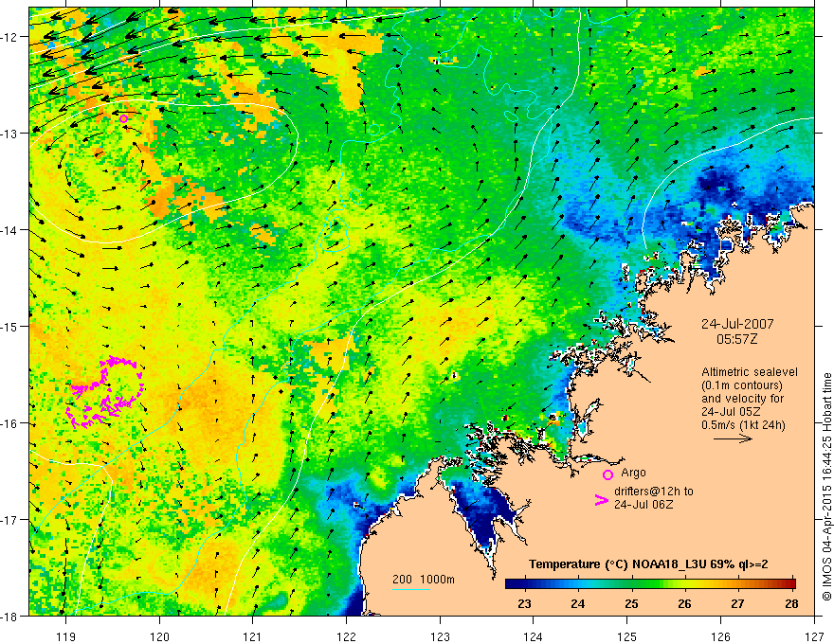The width and height of the screenshot is (834, 644).
Task: Click the color bar label 27
Action: coord(737,603)
